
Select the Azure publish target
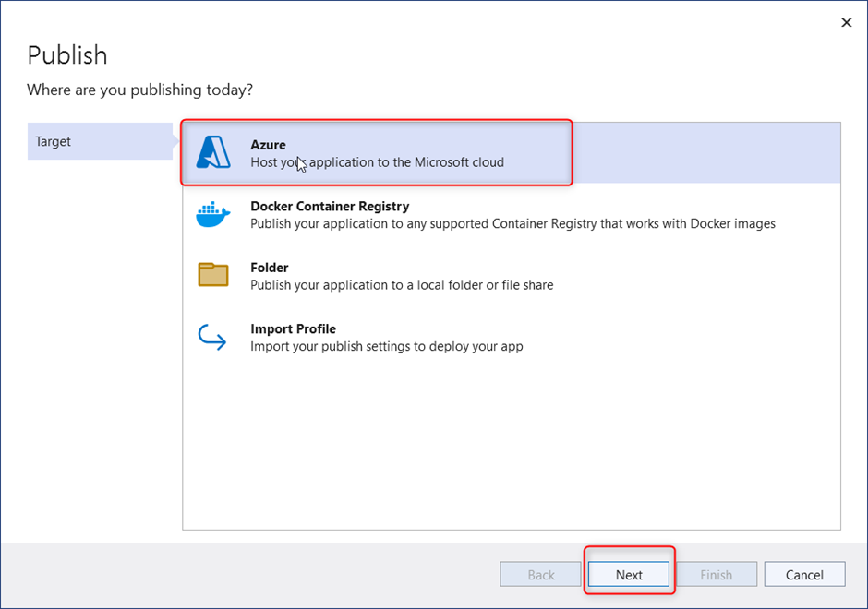click(x=512, y=152)
